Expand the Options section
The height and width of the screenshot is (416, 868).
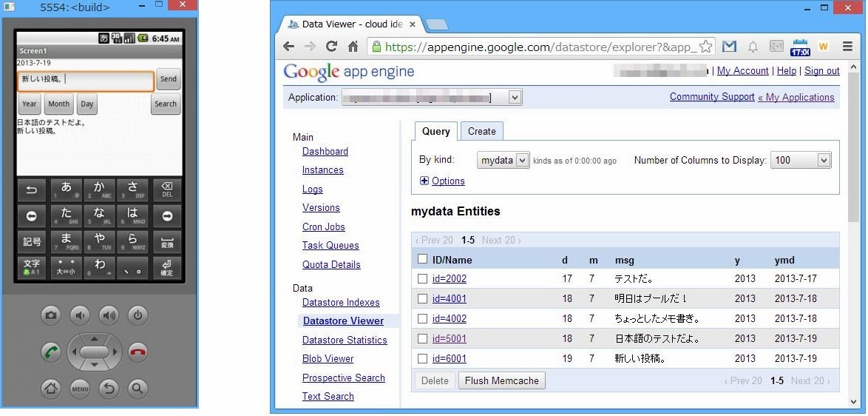click(442, 181)
